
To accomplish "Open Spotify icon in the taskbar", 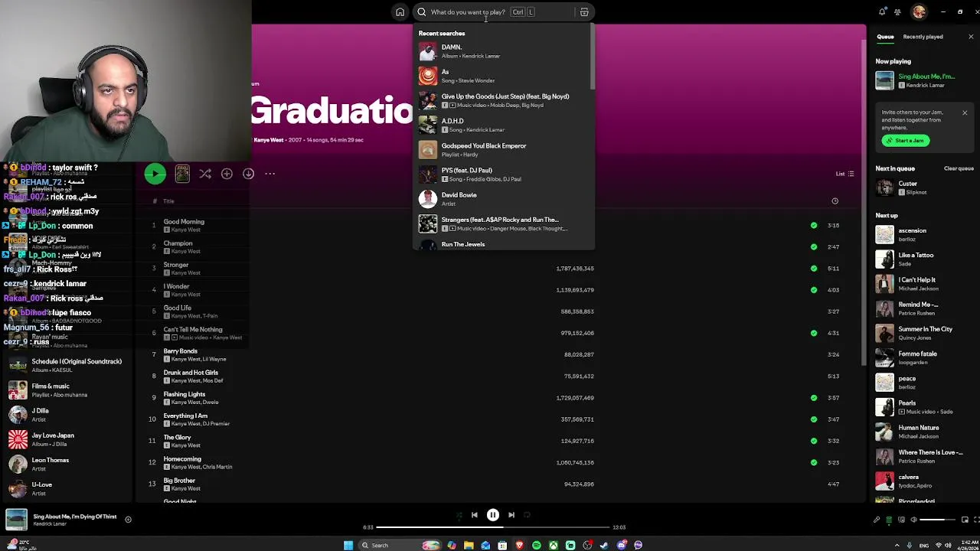I will tap(536, 545).
